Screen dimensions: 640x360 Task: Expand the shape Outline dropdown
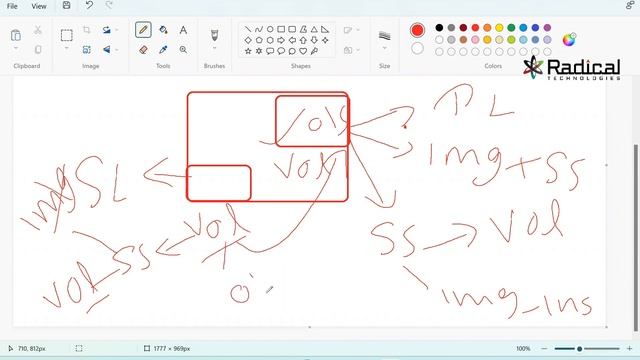[x=352, y=30]
